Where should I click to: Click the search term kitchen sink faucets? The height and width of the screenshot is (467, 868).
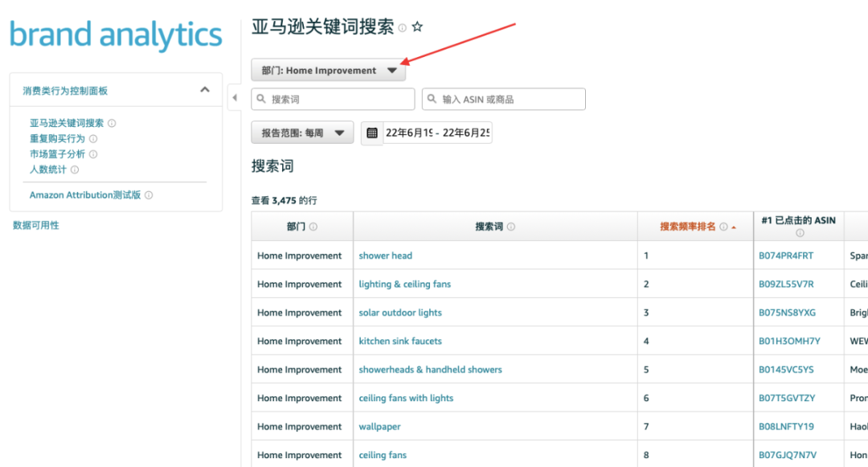(400, 342)
